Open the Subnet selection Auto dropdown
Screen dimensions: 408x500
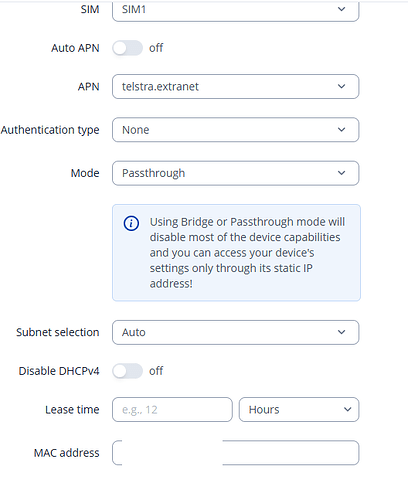pos(236,332)
